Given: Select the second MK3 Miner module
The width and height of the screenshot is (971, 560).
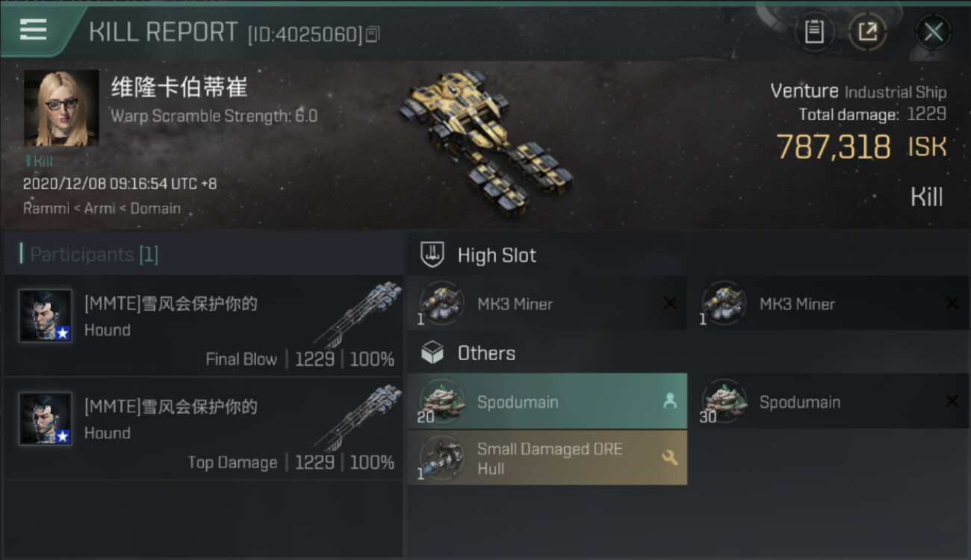Looking at the screenshot, I should pyautogui.click(x=829, y=304).
